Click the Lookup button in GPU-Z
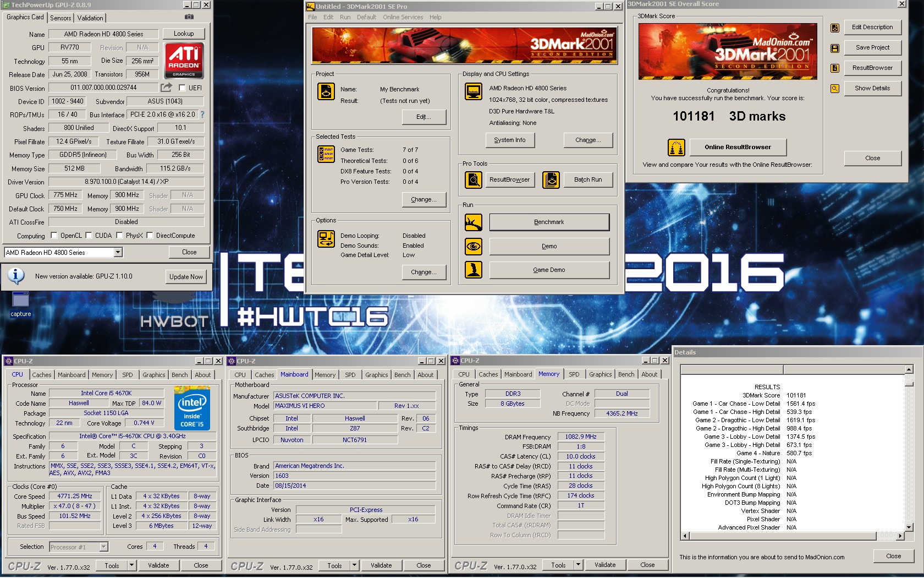 coord(184,34)
